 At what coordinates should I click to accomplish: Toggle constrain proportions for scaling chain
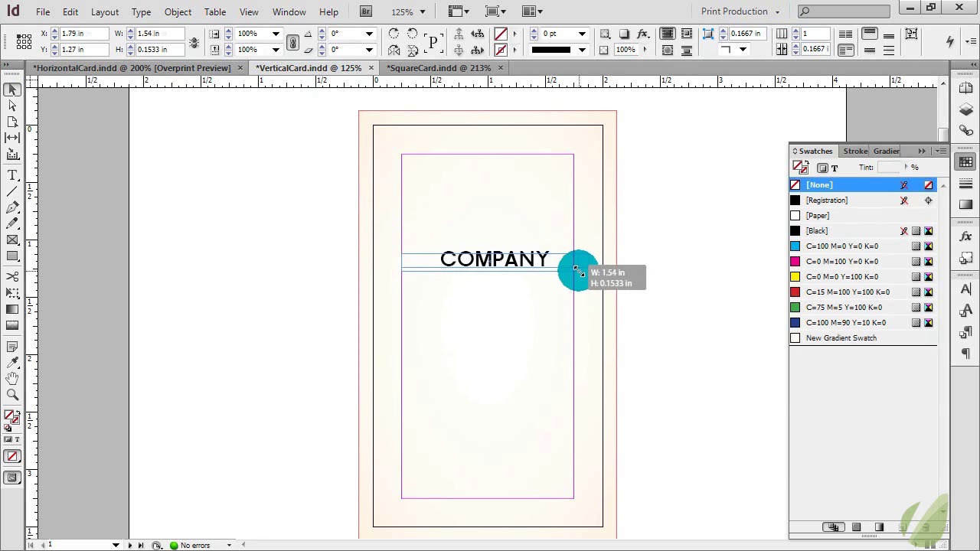(292, 42)
